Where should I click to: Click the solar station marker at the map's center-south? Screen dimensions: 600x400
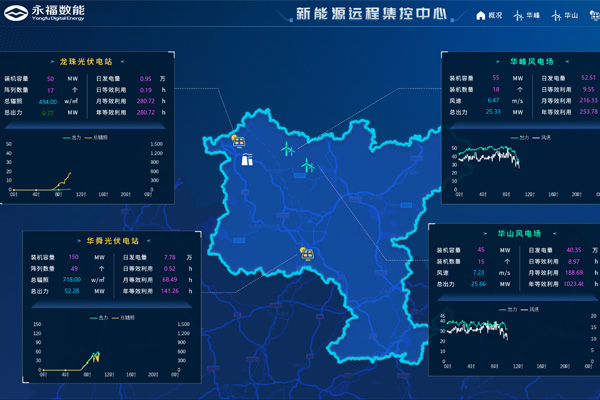coord(305,254)
